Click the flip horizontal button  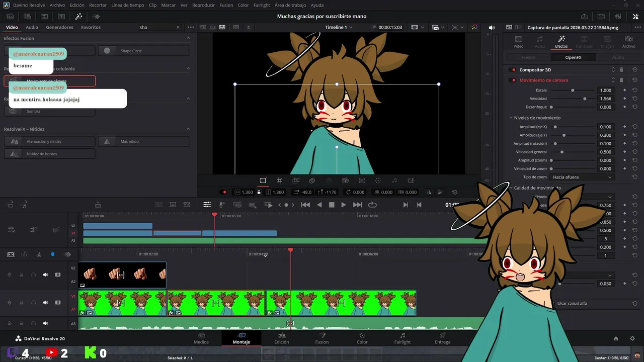(x=429, y=192)
